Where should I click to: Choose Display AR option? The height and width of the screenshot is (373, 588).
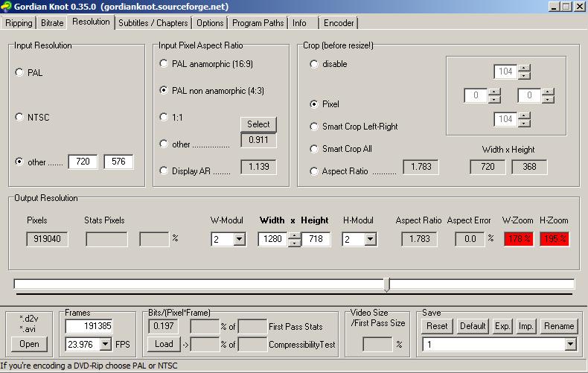pyautogui.click(x=164, y=170)
